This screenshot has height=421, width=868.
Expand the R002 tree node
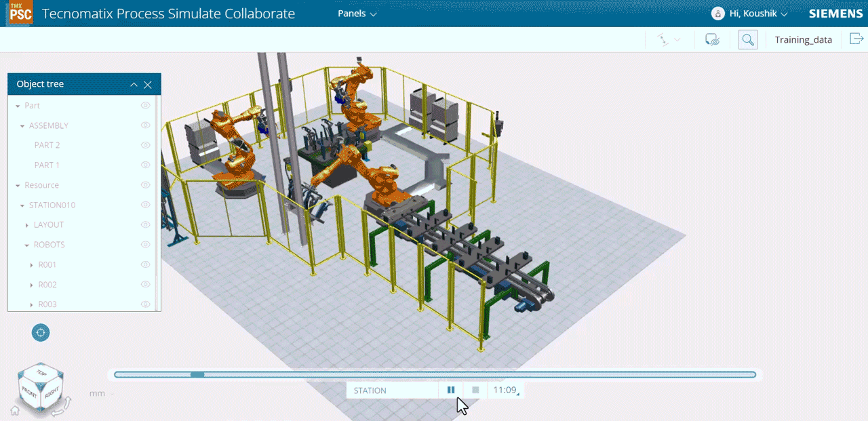[x=32, y=285]
